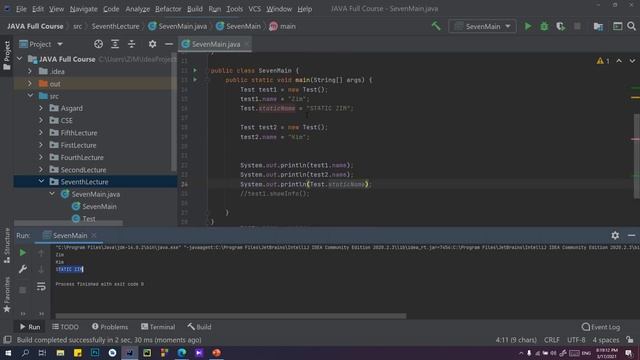Run with coverage icon in toolbar
Viewport: 640px width, 360px height.
pyautogui.click(x=560, y=26)
